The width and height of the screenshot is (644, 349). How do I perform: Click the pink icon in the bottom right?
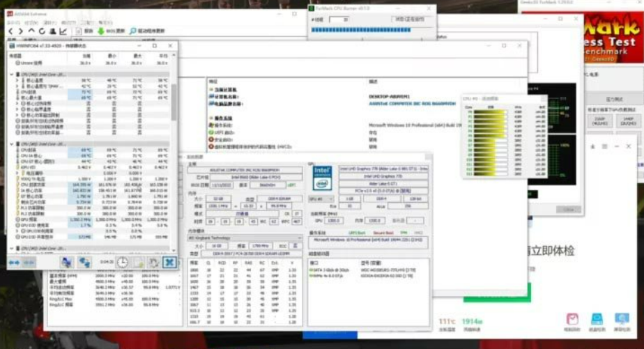[x=572, y=319]
